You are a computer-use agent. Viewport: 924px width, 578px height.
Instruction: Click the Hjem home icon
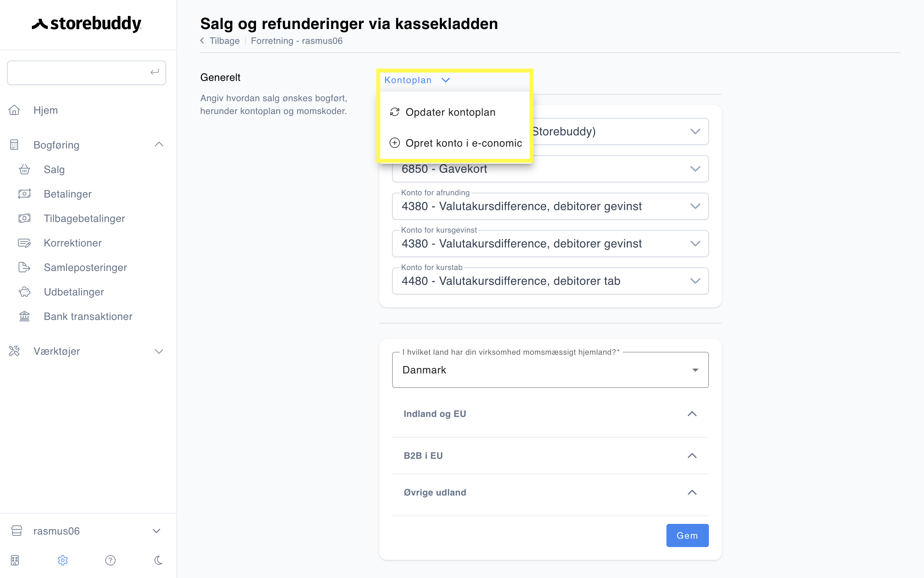(x=14, y=110)
